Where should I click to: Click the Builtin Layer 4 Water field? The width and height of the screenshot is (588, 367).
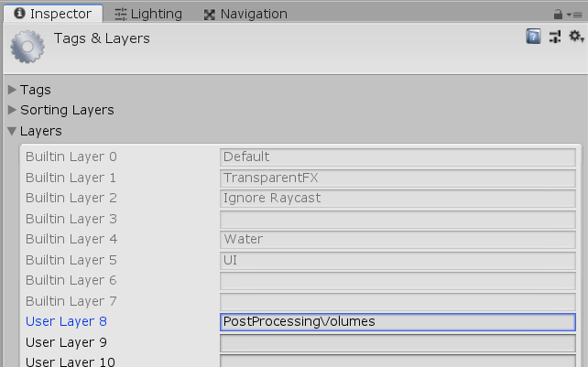click(397, 239)
